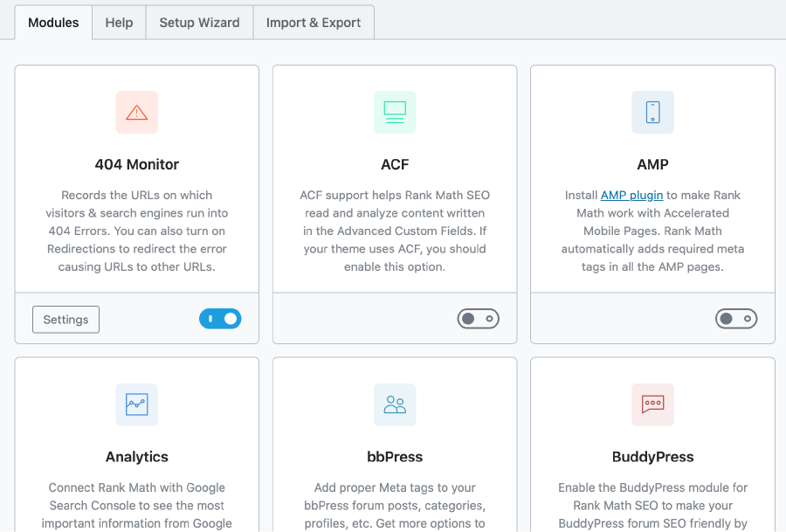Open the Import & Export tab
Image resolution: width=786 pixels, height=532 pixels.
pyautogui.click(x=314, y=23)
